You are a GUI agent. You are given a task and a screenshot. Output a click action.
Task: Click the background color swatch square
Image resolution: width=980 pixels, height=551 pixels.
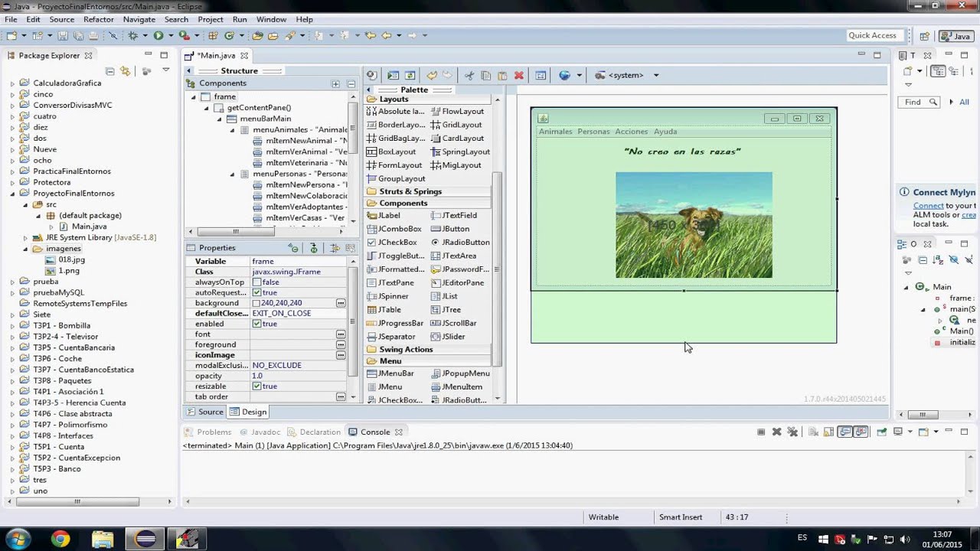coord(256,303)
